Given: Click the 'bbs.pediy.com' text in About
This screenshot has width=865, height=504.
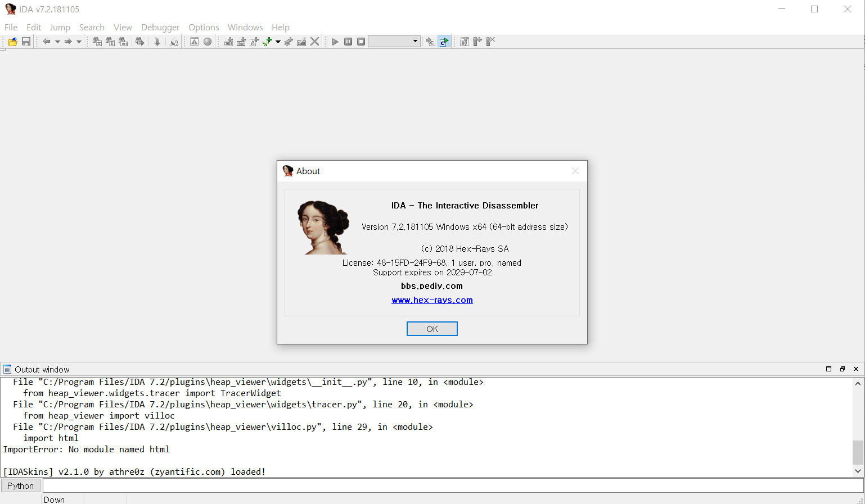Looking at the screenshot, I should [x=432, y=286].
